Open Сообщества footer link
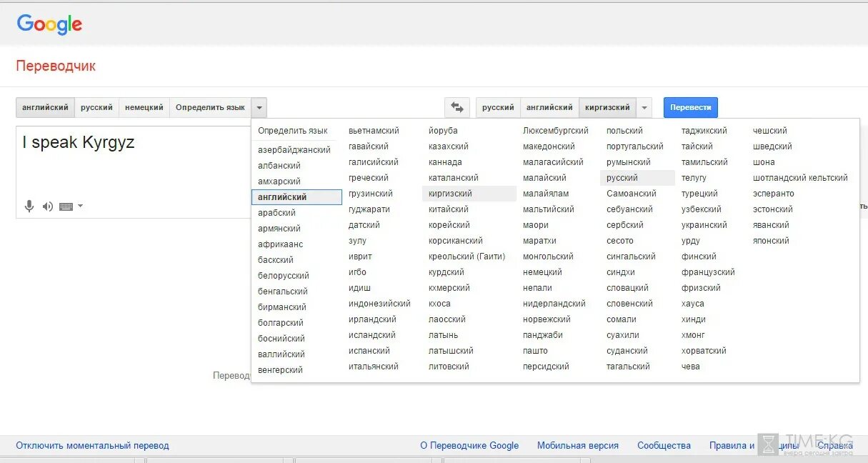The height and width of the screenshot is (463, 868). coord(664,446)
